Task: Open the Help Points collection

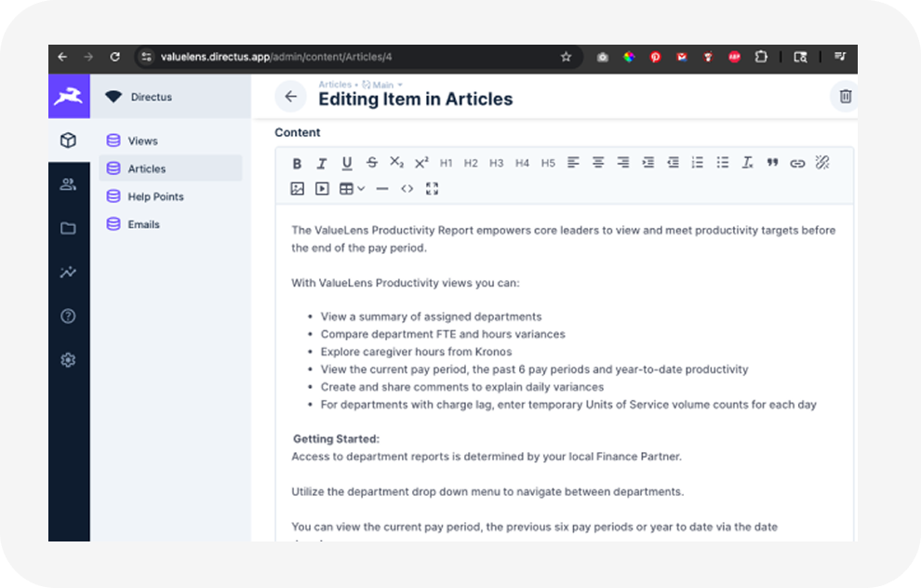Action: point(155,196)
